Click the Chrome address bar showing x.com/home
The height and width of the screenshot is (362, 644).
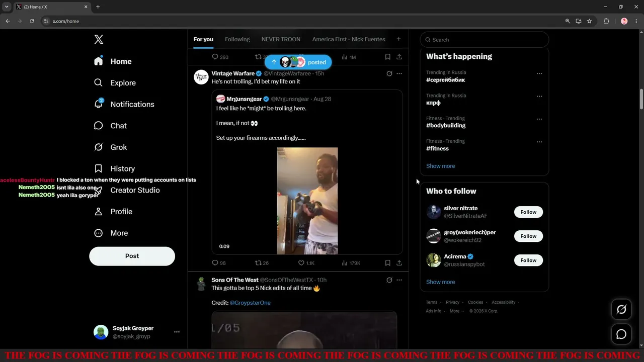(302, 21)
